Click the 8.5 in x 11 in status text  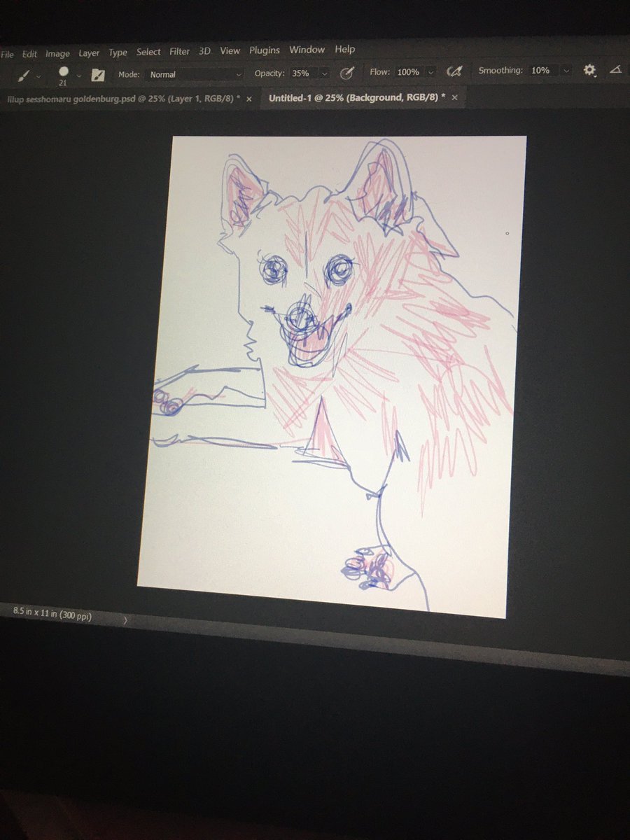coord(52,615)
